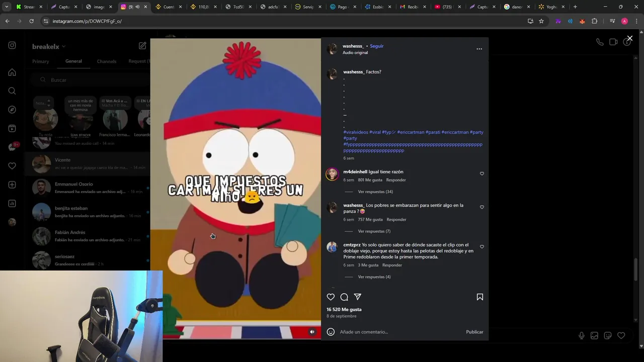Image resolution: width=644 pixels, height=362 pixels.
Task: Follow washesss_ via Seguir
Action: [377, 46]
